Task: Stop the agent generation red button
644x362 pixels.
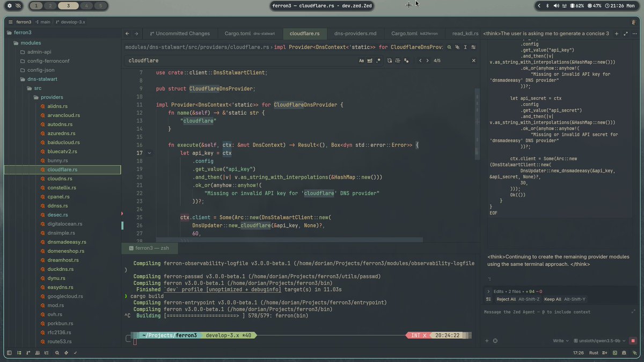Action: point(633,341)
